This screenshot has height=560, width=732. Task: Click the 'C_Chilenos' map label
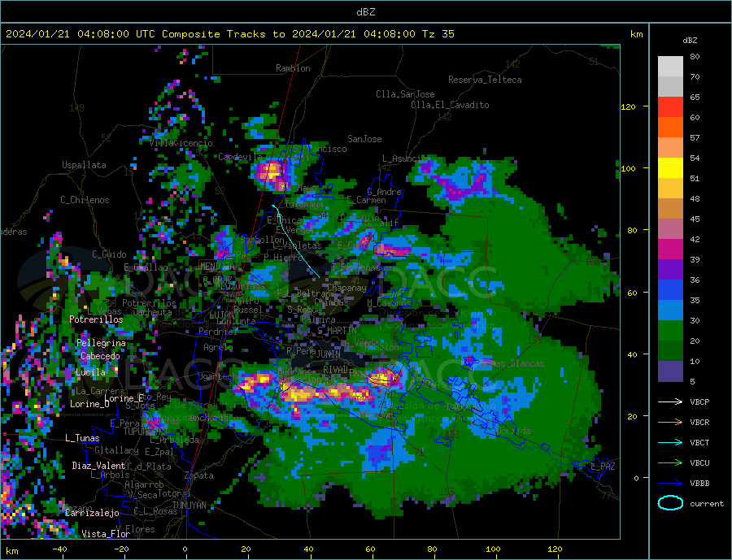coord(85,200)
